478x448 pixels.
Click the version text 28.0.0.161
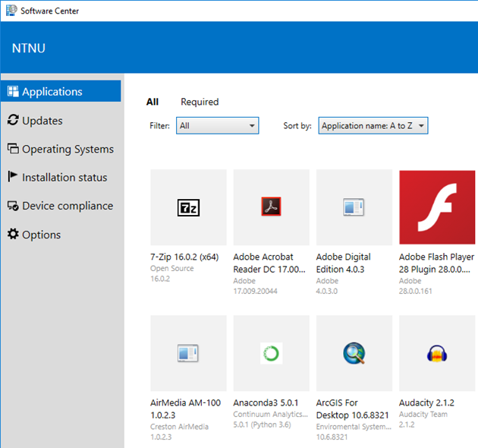pos(416,291)
